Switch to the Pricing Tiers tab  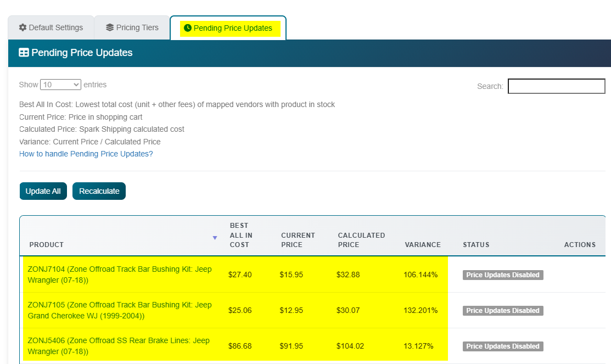pyautogui.click(x=132, y=27)
